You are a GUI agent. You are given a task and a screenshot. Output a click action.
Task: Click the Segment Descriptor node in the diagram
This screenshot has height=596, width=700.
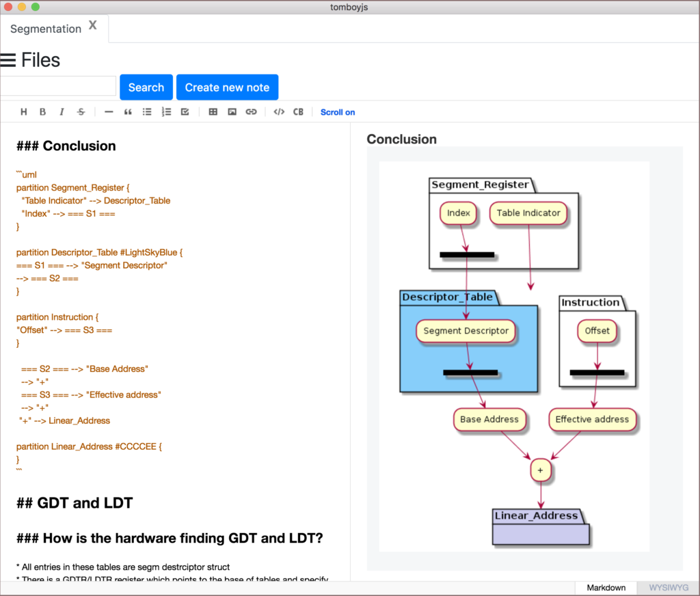point(466,331)
